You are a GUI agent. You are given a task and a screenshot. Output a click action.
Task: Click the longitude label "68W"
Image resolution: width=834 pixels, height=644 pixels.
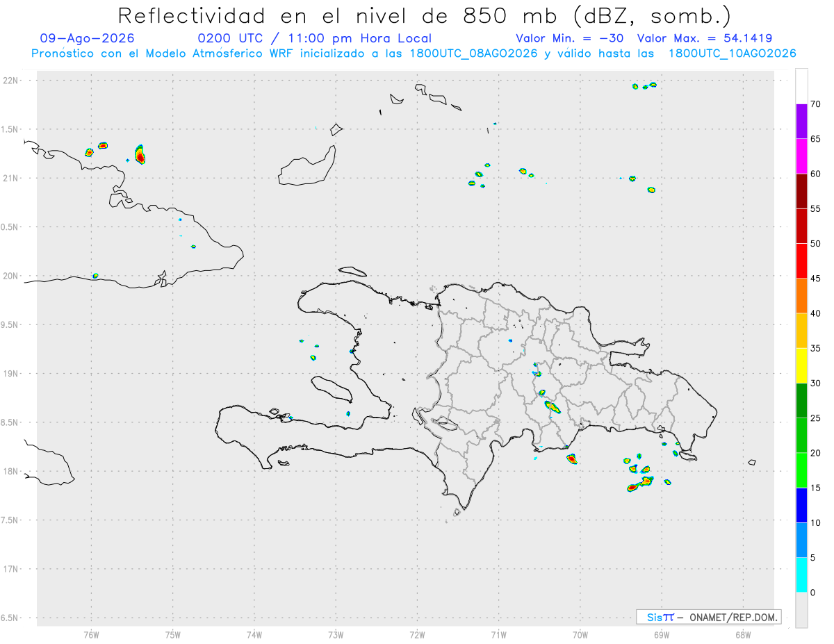click(743, 634)
